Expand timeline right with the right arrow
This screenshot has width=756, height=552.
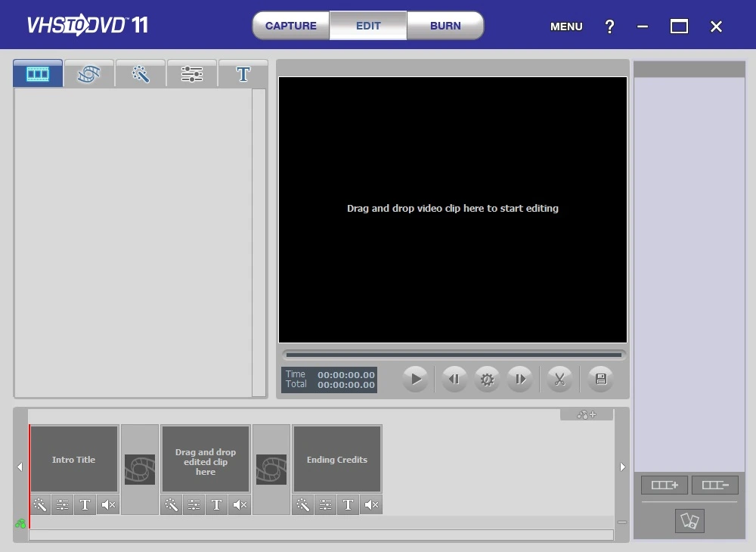coord(622,467)
